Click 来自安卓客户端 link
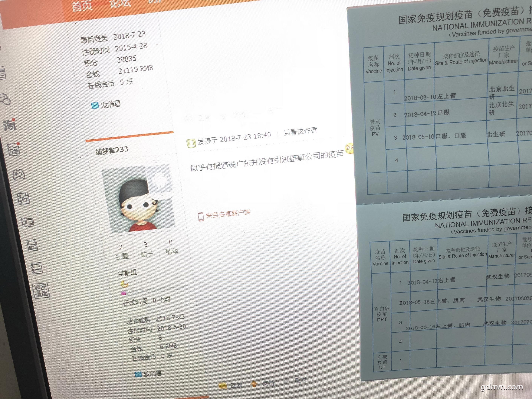 point(228,214)
